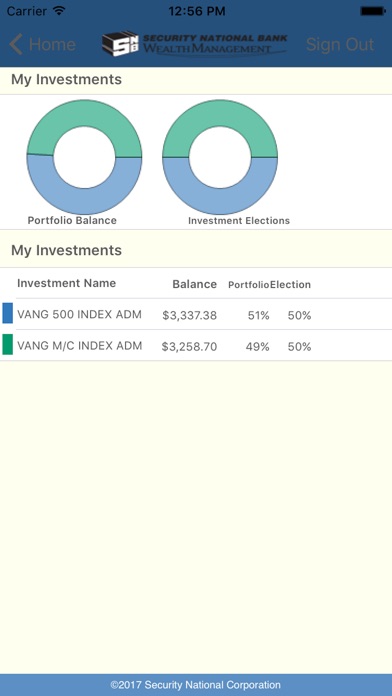This screenshot has width=392, height=696.
Task: Sort by Balance column header
Action: tap(195, 284)
